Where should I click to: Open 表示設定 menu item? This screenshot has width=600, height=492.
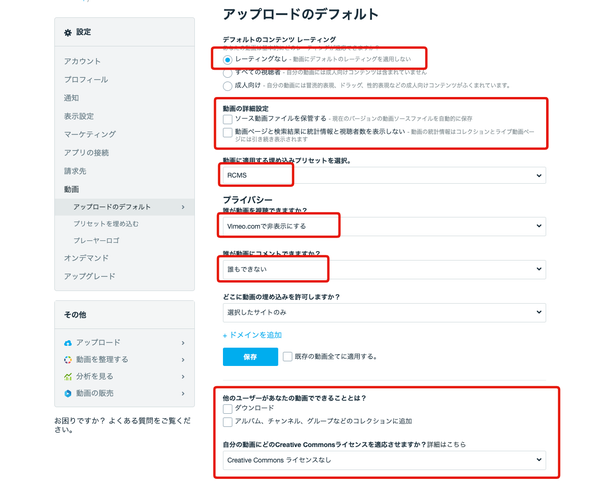coord(79,116)
